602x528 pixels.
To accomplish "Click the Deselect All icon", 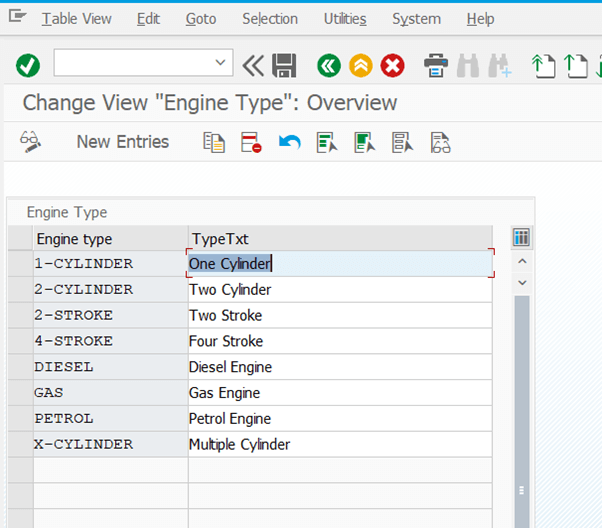I will point(402,142).
